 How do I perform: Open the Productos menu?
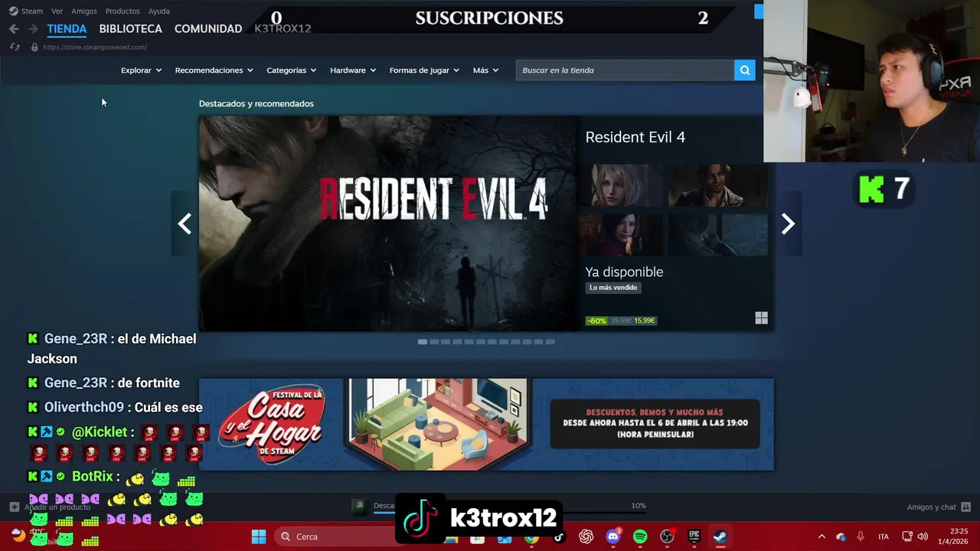[122, 11]
